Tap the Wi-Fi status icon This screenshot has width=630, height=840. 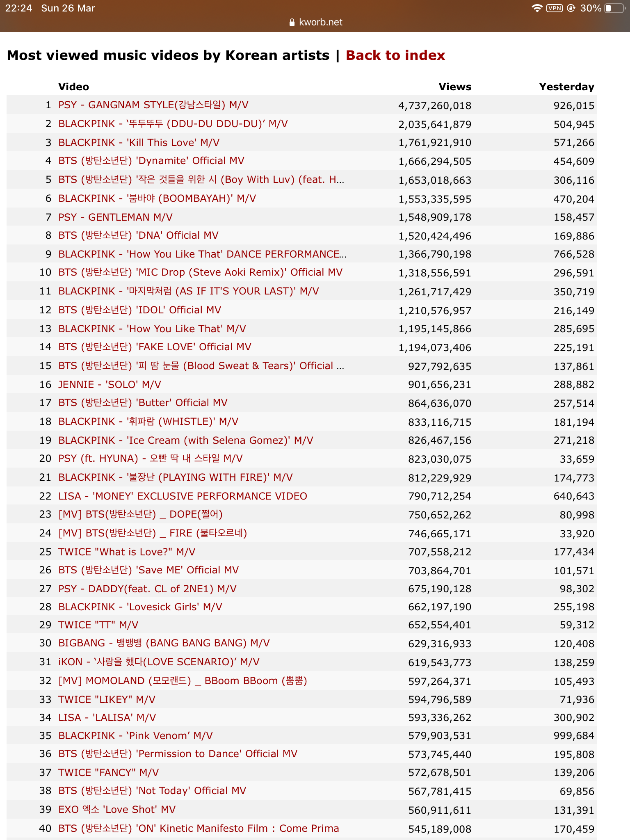[x=537, y=8]
